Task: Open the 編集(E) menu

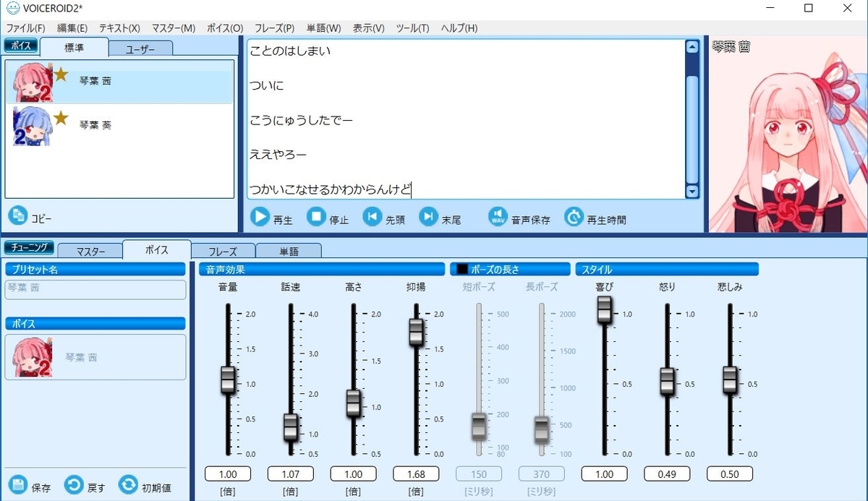Action: click(72, 28)
